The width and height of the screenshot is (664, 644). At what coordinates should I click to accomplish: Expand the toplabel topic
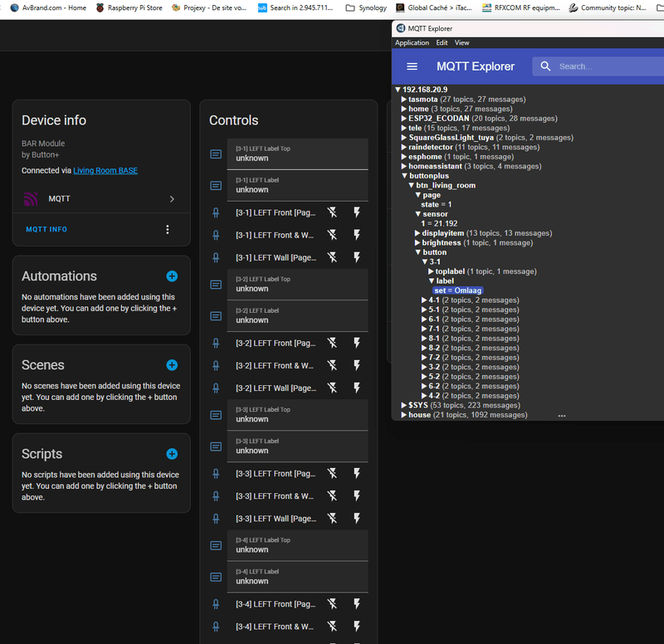coord(431,271)
